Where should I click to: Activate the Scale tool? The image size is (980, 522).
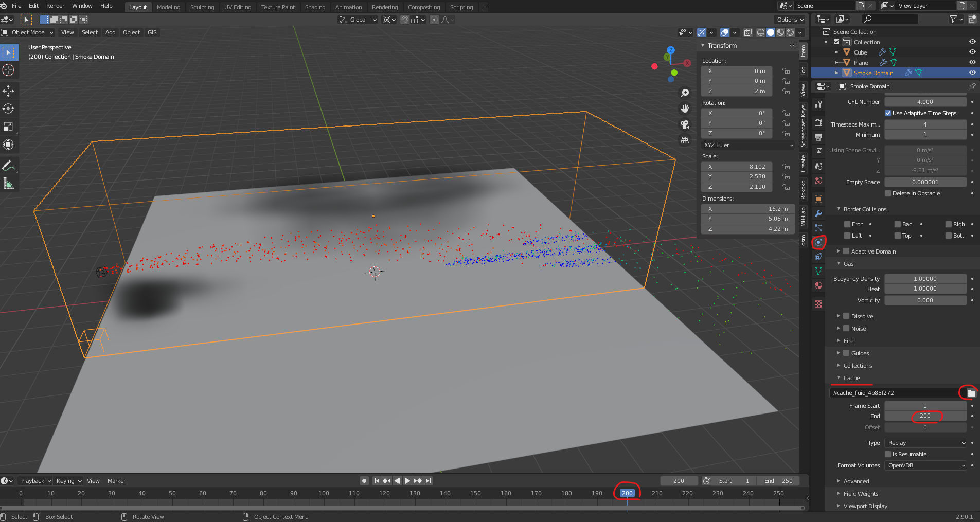pos(9,127)
